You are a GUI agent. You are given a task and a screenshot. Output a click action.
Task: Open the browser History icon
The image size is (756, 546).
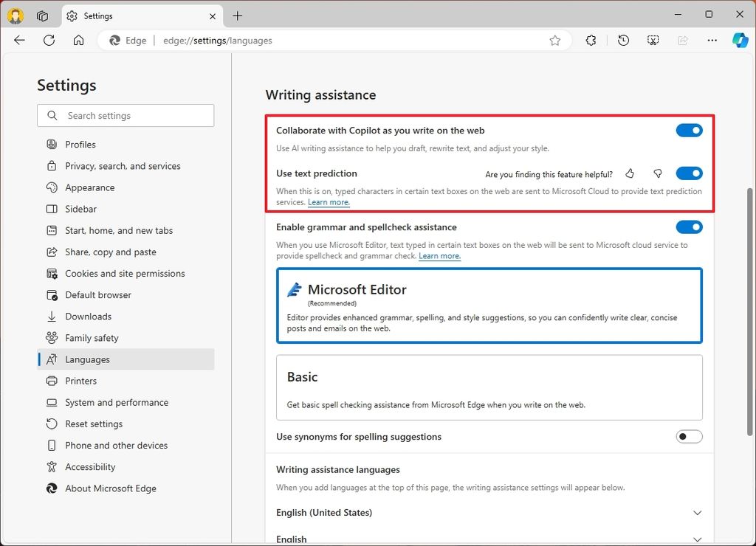click(623, 40)
